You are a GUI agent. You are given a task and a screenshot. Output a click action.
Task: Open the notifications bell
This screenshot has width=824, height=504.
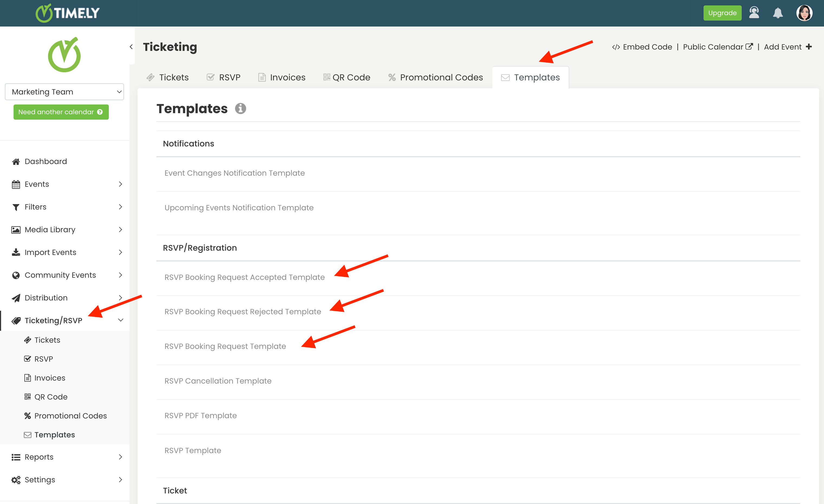[x=777, y=13]
